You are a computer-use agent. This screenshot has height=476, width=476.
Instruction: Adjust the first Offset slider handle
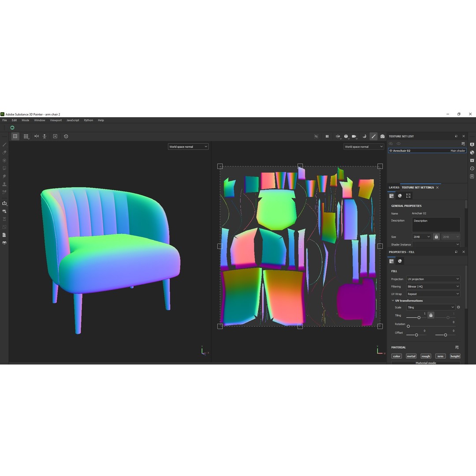[x=416, y=335]
